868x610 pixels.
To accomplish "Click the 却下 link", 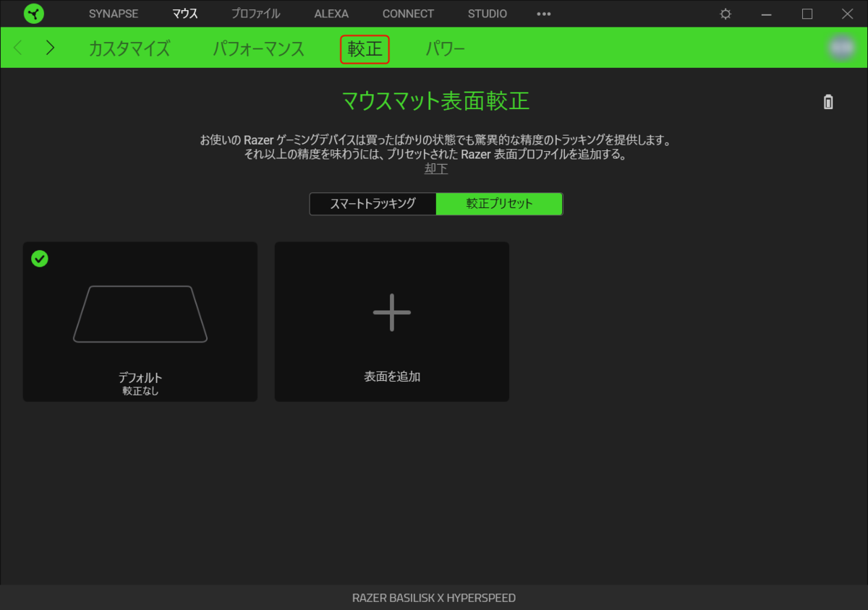I will (x=436, y=168).
